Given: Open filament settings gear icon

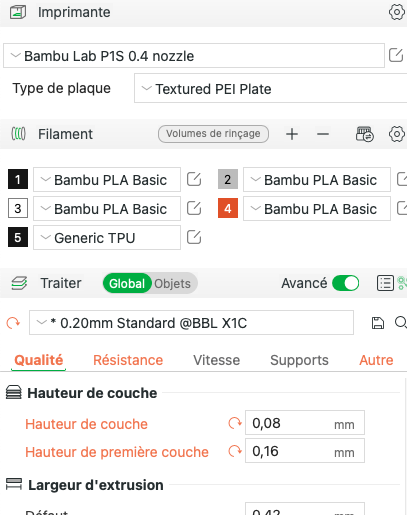Looking at the screenshot, I should [397, 134].
